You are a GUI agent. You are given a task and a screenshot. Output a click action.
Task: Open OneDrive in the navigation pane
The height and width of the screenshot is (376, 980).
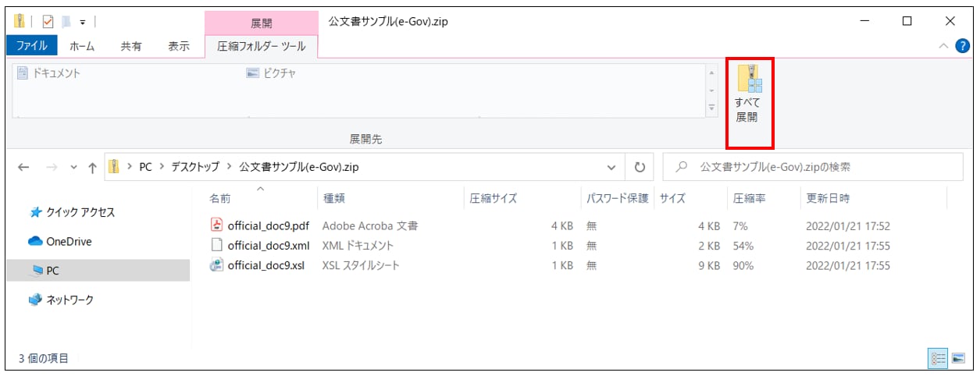(x=68, y=242)
